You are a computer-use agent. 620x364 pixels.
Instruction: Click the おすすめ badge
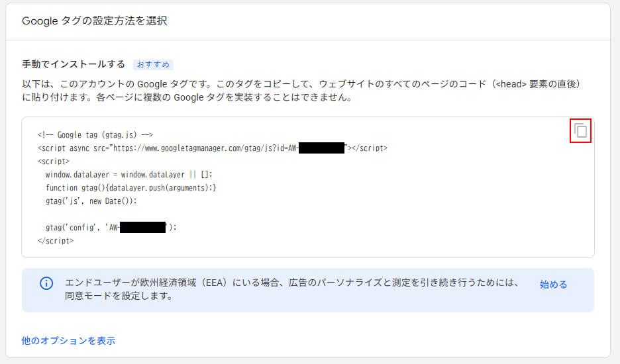[153, 64]
